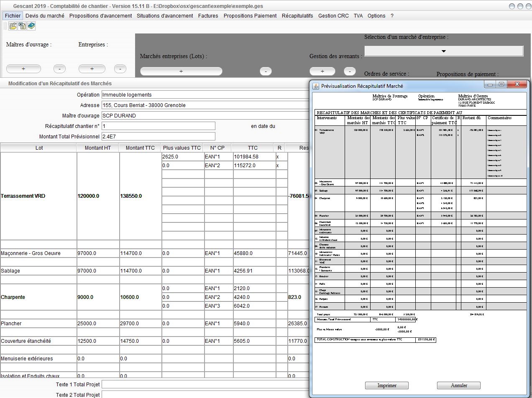The height and width of the screenshot is (398, 532).
Task: Open the Gestion CRC menu
Action: (x=333, y=16)
